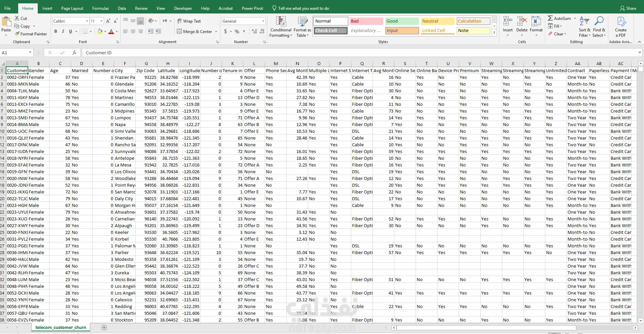
Task: Select the telecom_customer_churn sheet tab
Action: [x=61, y=327]
